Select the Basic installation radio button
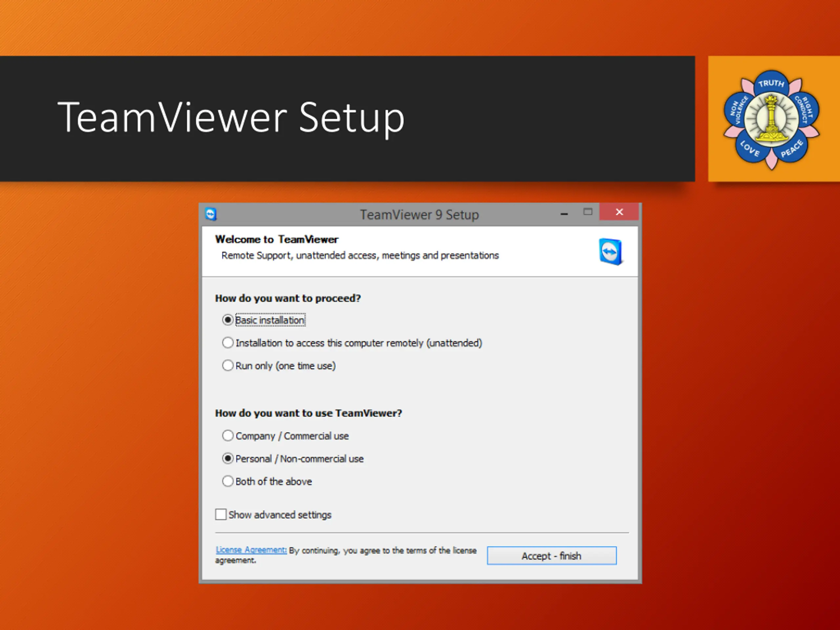The height and width of the screenshot is (630, 840). click(227, 320)
